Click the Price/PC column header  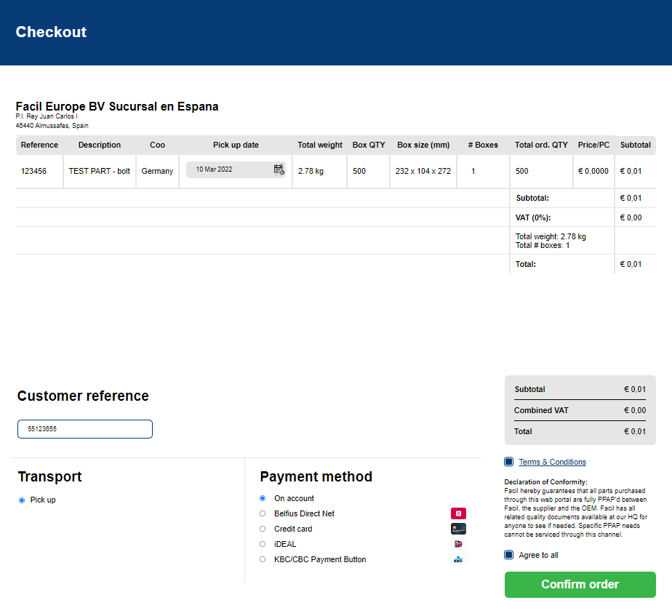click(593, 145)
